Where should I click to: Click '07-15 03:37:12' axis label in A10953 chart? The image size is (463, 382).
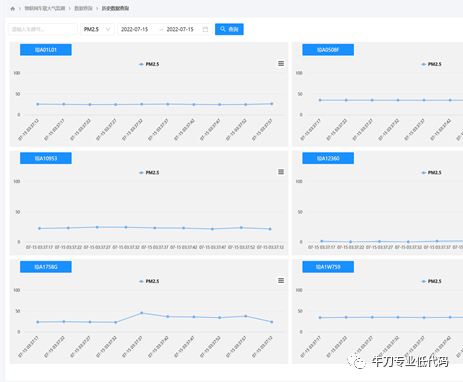pos(270,247)
